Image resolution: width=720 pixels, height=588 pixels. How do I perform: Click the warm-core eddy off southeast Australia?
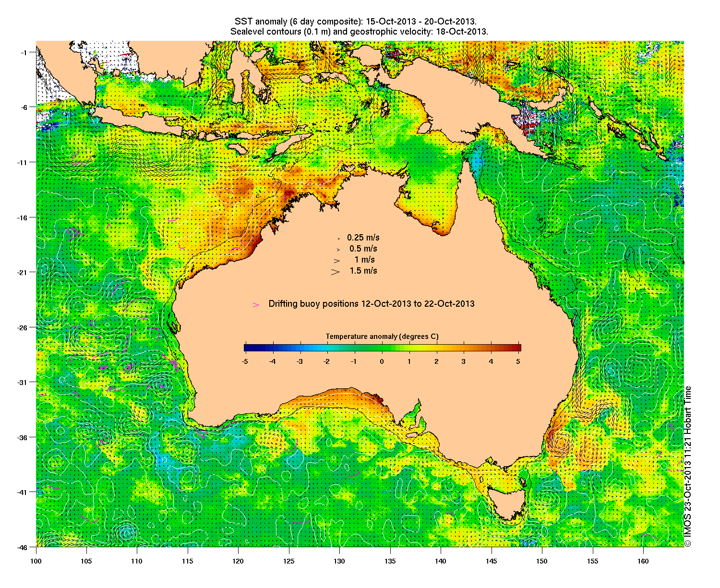(561, 442)
